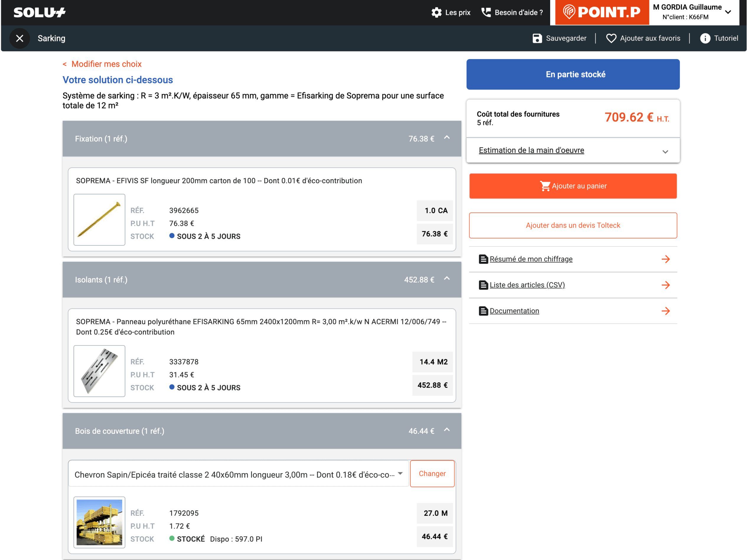Open Résumé de mon chiffrage link
The image size is (756, 560).
tap(531, 259)
